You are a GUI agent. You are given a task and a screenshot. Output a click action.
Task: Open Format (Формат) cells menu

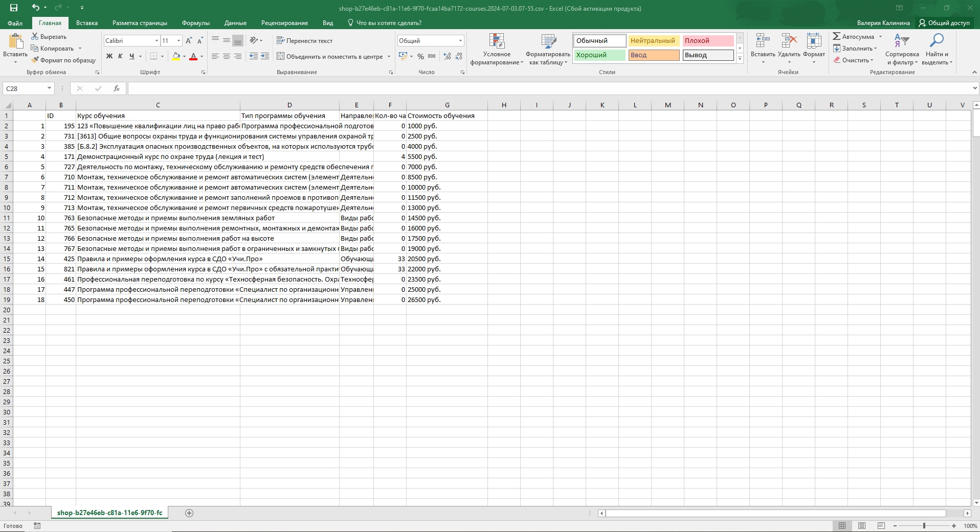(814, 49)
